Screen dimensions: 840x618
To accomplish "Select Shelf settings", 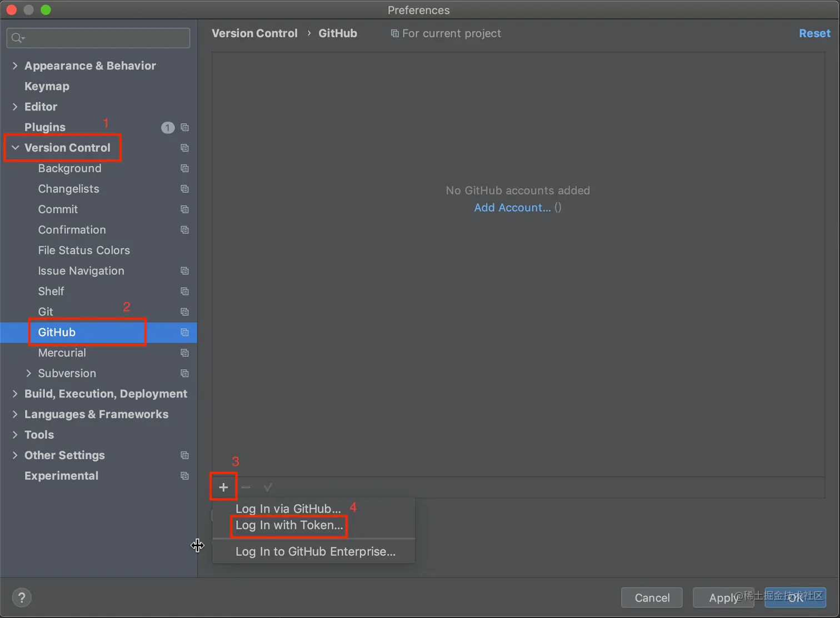I will [51, 292].
